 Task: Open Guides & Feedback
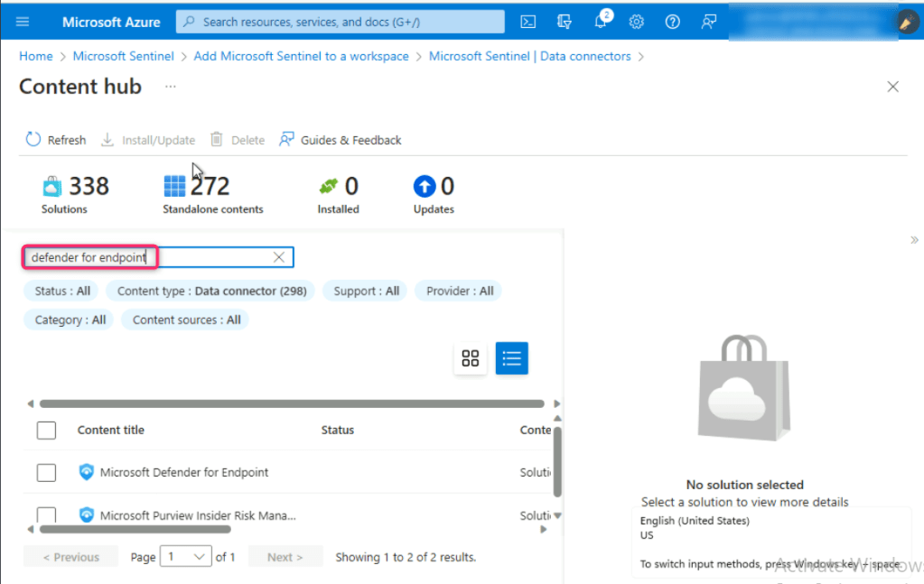click(x=340, y=140)
